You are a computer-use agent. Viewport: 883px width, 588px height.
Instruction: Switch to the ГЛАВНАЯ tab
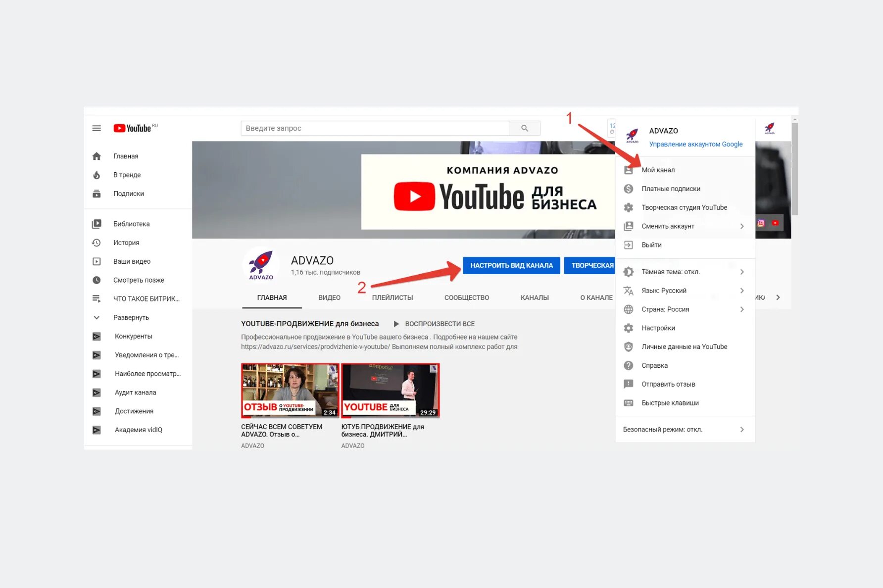point(272,298)
